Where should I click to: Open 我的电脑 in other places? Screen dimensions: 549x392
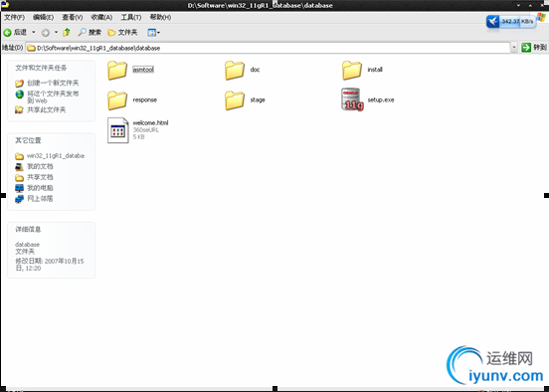pos(40,188)
